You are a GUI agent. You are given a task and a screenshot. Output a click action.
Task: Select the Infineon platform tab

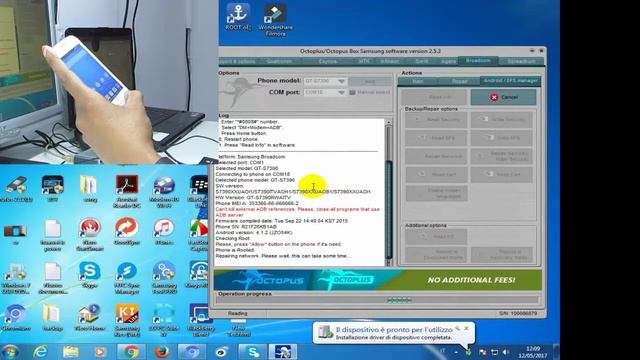point(390,61)
